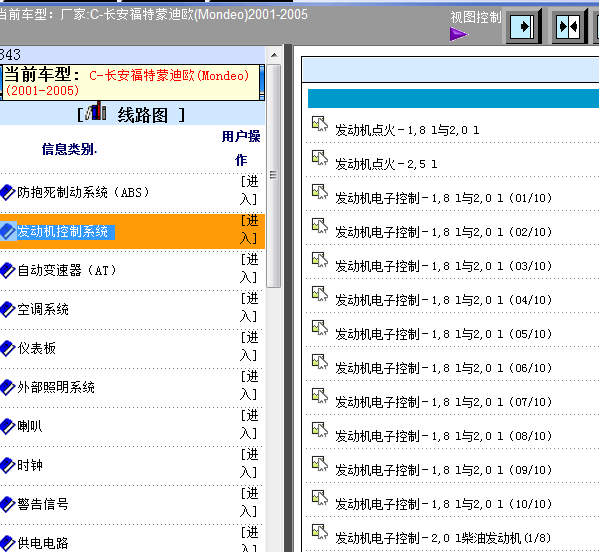Click book icon next to 警告信号
The height and width of the screenshot is (552, 599).
[7, 504]
